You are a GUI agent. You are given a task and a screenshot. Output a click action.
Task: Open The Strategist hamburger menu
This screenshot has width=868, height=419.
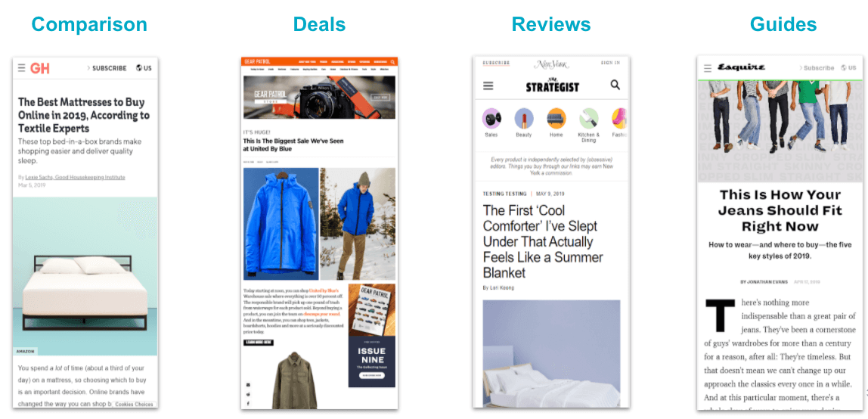click(x=488, y=85)
